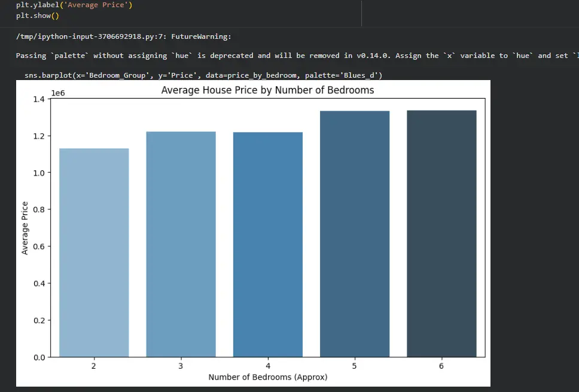Click the x-axis tick label 6
The image size is (579, 392).
click(x=441, y=366)
